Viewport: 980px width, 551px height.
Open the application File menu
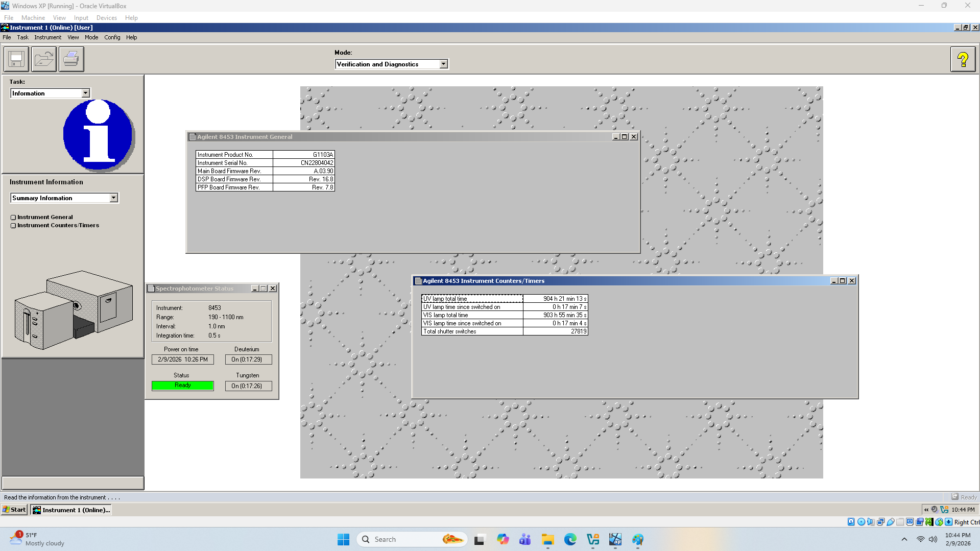7,37
